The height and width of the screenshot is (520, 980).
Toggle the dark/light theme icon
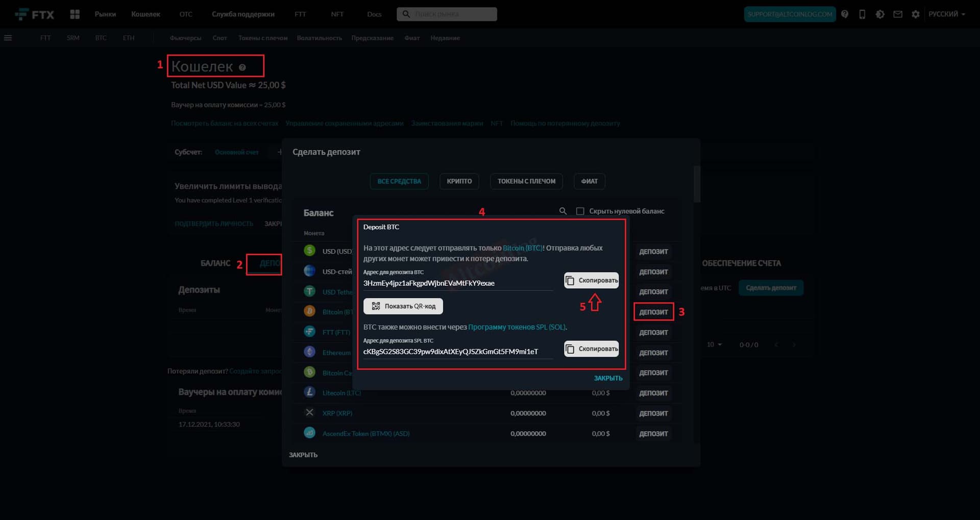point(880,14)
